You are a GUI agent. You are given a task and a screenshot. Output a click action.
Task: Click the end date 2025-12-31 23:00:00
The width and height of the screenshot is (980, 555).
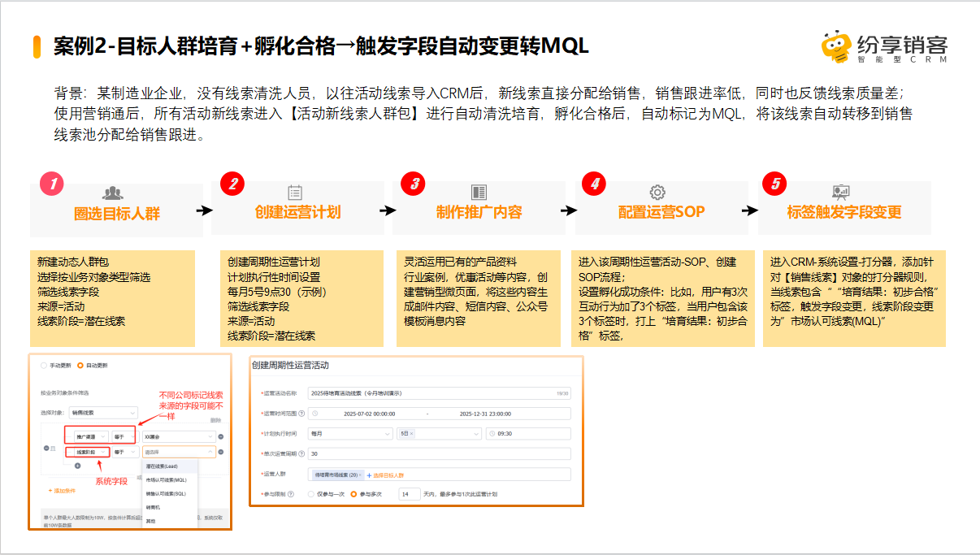[485, 414]
